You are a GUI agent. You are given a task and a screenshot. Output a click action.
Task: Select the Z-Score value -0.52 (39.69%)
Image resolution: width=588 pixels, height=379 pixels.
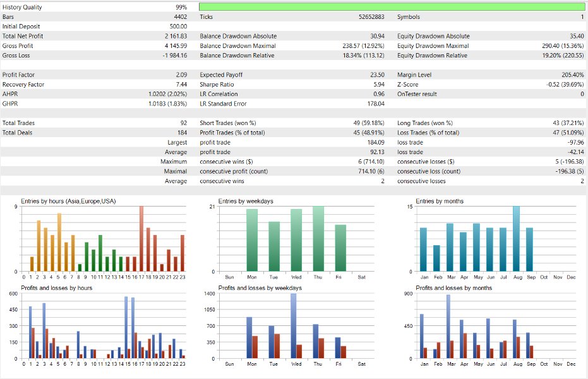565,85
